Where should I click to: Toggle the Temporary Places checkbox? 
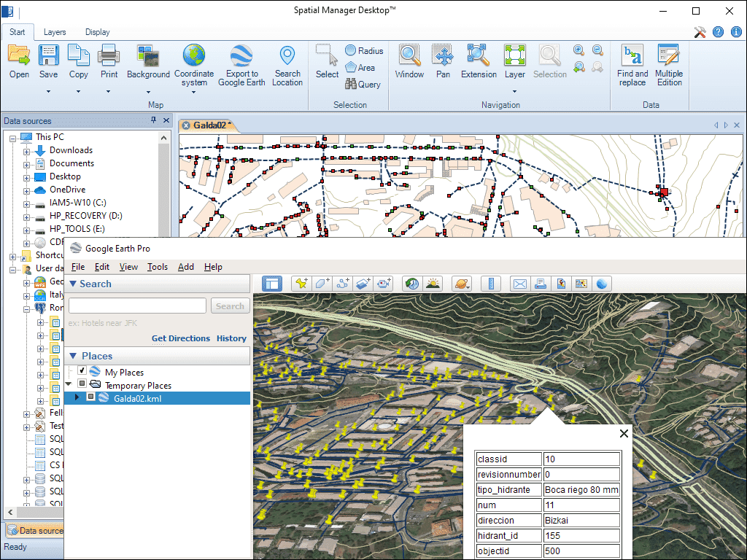pyautogui.click(x=82, y=384)
